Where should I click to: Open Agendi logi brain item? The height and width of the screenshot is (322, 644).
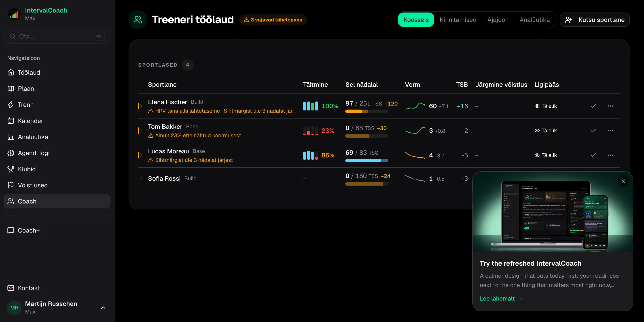[57, 153]
